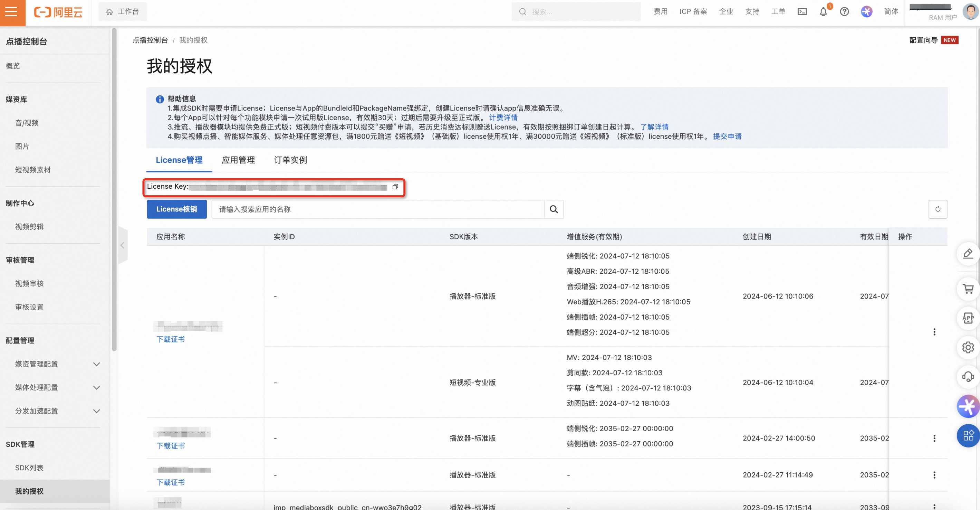980x510 pixels.
Task: Open the 提交申请 link
Action: (x=727, y=136)
